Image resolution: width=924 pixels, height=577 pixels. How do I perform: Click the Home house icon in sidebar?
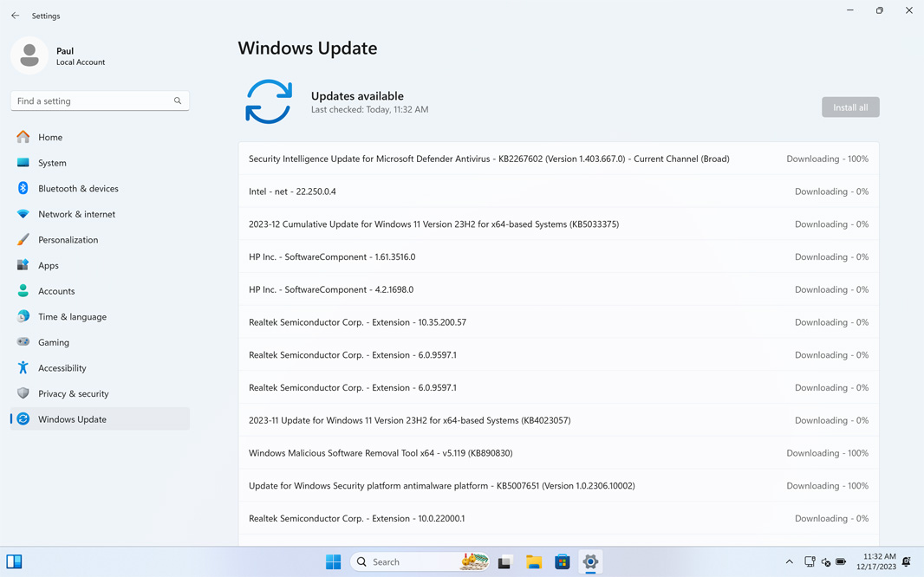pos(23,137)
